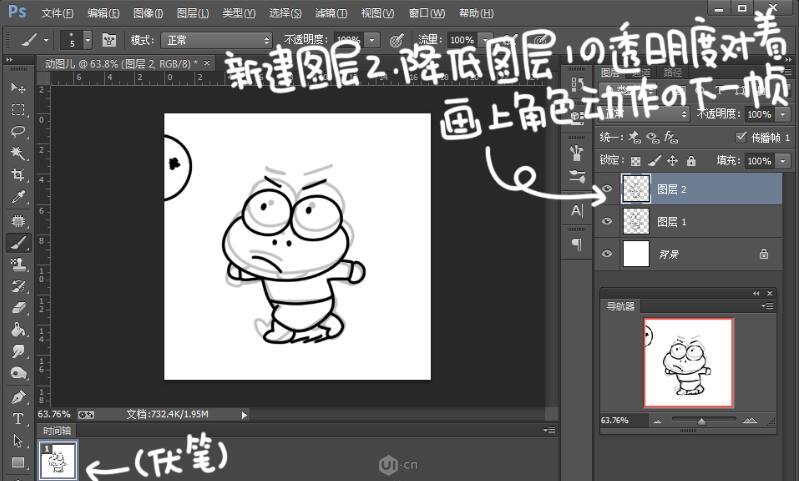Open the 图像(I) menu
The width and height of the screenshot is (799, 481).
pyautogui.click(x=148, y=13)
